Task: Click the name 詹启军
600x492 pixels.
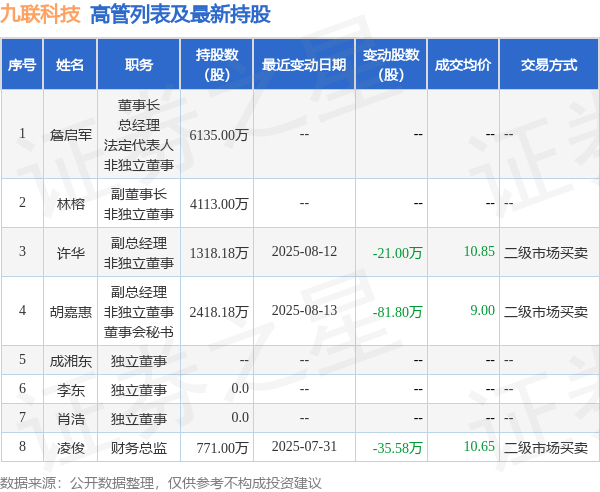Action: (70, 135)
